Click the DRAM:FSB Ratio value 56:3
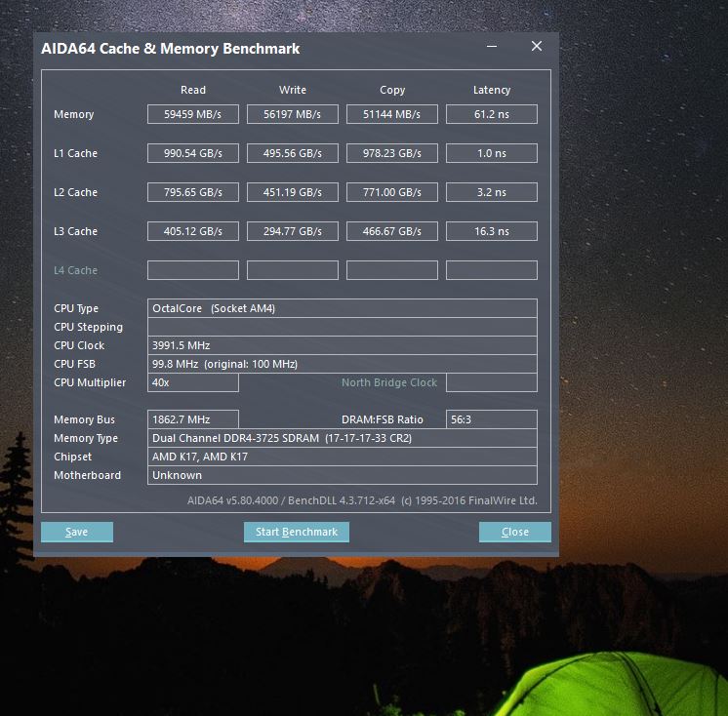The height and width of the screenshot is (716, 728). tap(492, 419)
